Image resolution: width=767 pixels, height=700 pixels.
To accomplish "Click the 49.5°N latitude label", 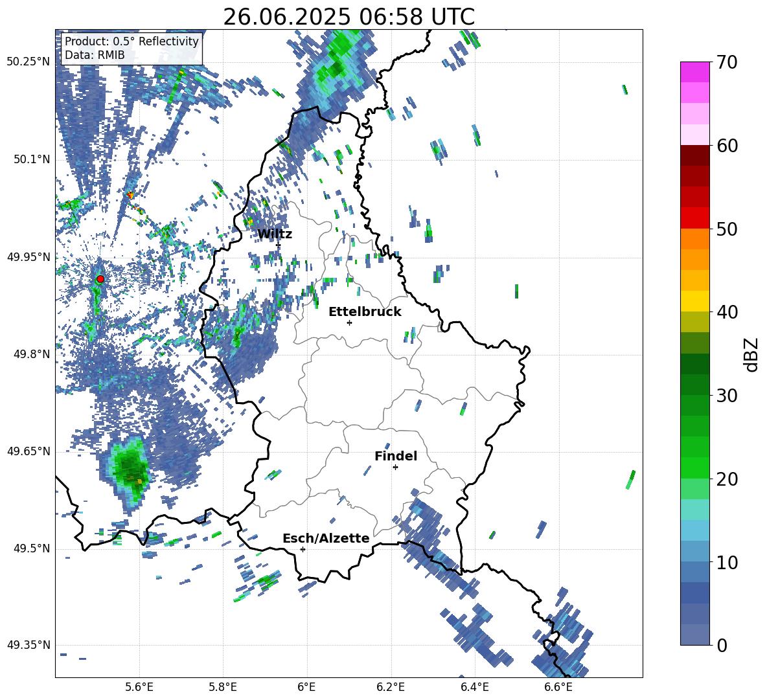I will tap(31, 548).
